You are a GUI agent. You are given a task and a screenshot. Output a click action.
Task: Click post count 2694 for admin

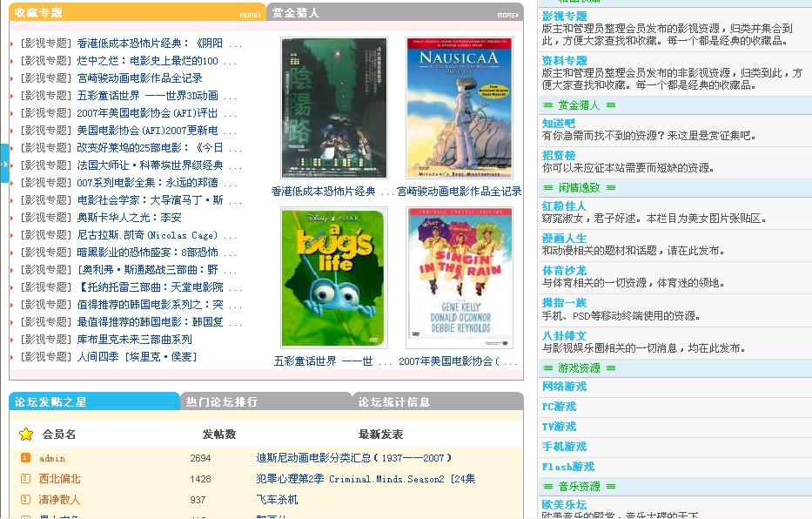200,458
